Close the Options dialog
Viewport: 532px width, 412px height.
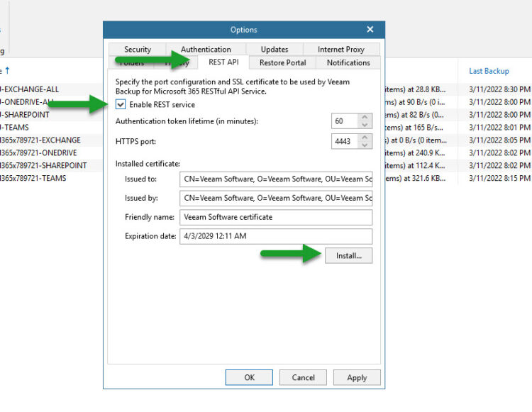coord(370,30)
